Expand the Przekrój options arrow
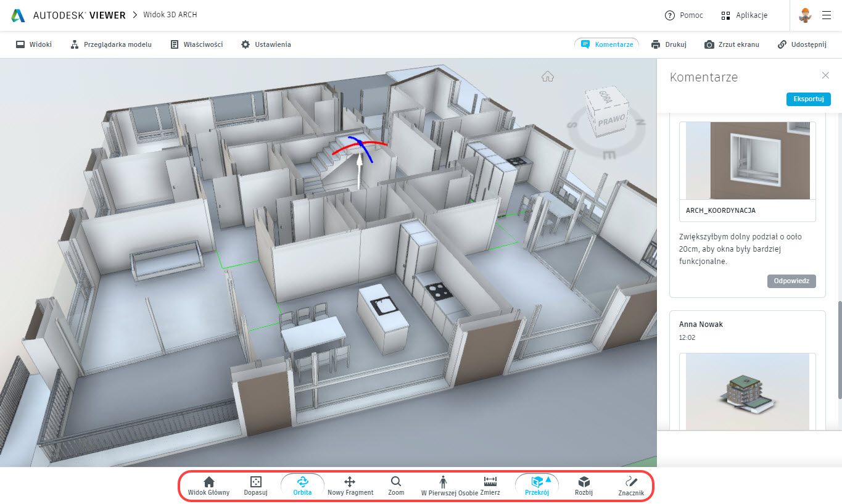This screenshot has height=504, width=842. click(548, 479)
